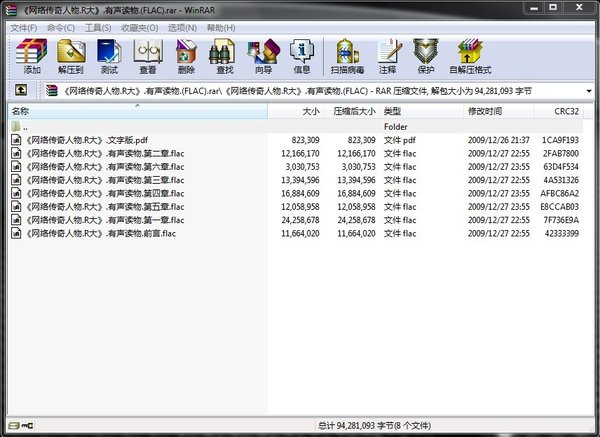Sort by the 修改时间 column header
Screen dimensions: 600x437
pos(498,111)
